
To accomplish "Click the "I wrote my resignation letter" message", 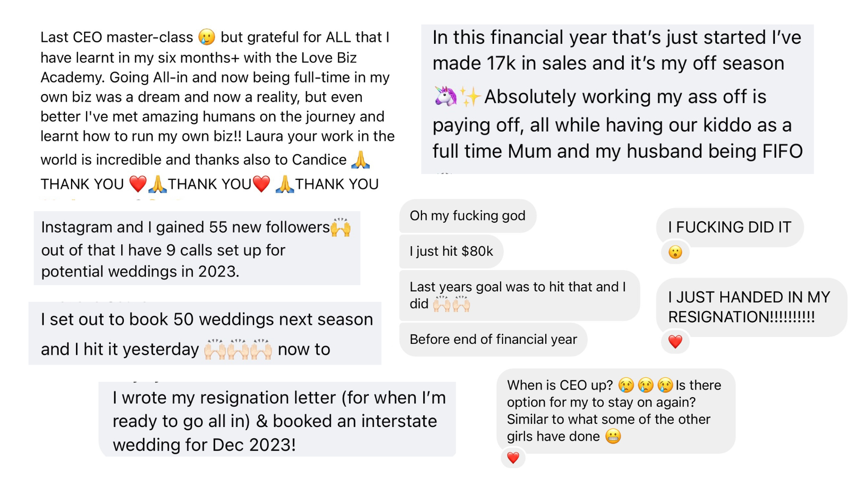I will pos(277,420).
